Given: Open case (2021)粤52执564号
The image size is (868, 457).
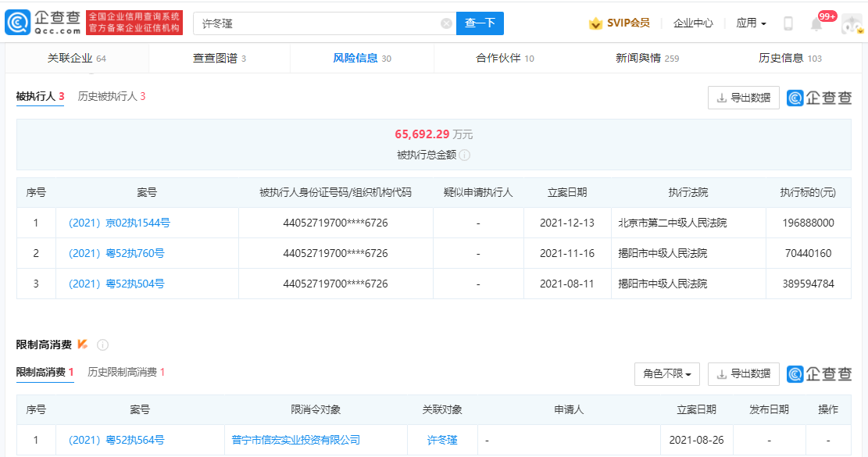Looking at the screenshot, I should [116, 441].
